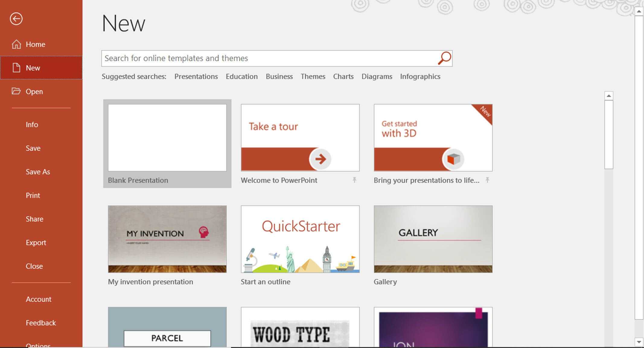The height and width of the screenshot is (348, 644).
Task: Click on the Themes filter option
Action: [313, 76]
